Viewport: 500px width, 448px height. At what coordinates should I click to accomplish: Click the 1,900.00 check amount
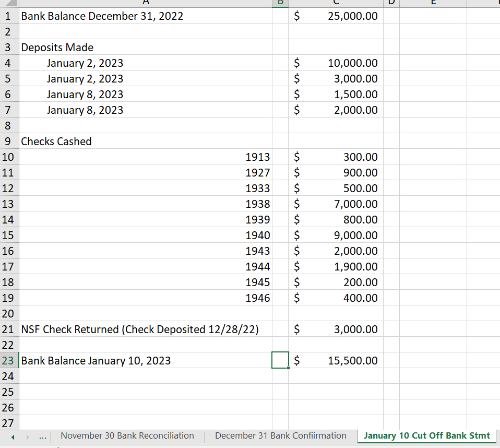[336, 266]
